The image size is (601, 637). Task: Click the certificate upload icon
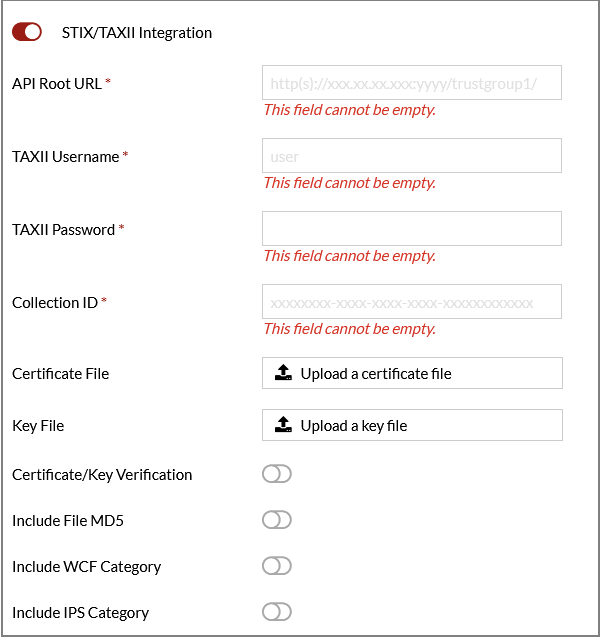coord(283,374)
